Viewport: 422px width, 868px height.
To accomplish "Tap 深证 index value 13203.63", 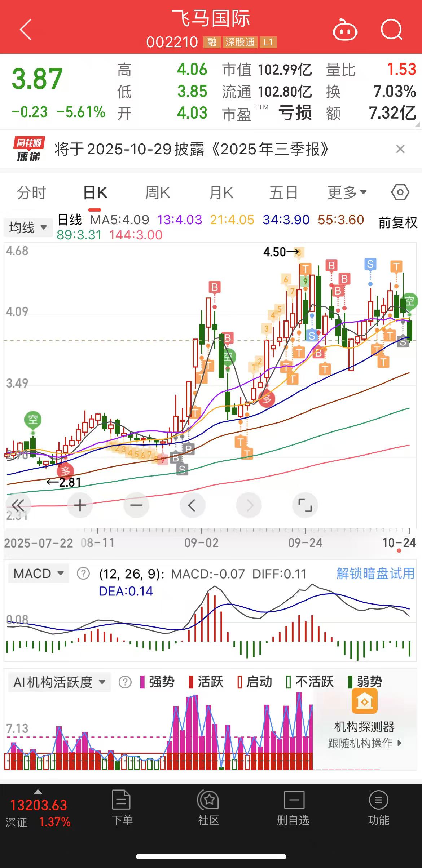I will pyautogui.click(x=39, y=806).
